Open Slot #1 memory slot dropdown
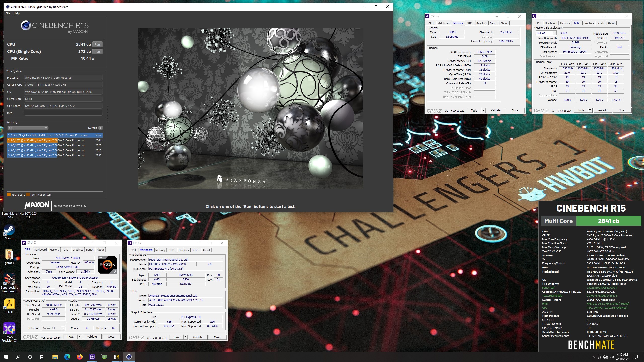Screen dimensions: 644x362 click(x=546, y=33)
